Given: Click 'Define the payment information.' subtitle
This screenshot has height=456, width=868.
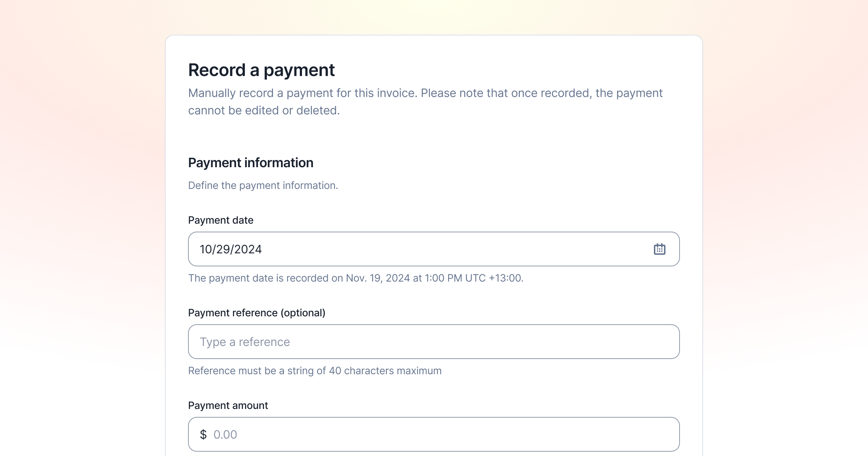Looking at the screenshot, I should [x=263, y=185].
